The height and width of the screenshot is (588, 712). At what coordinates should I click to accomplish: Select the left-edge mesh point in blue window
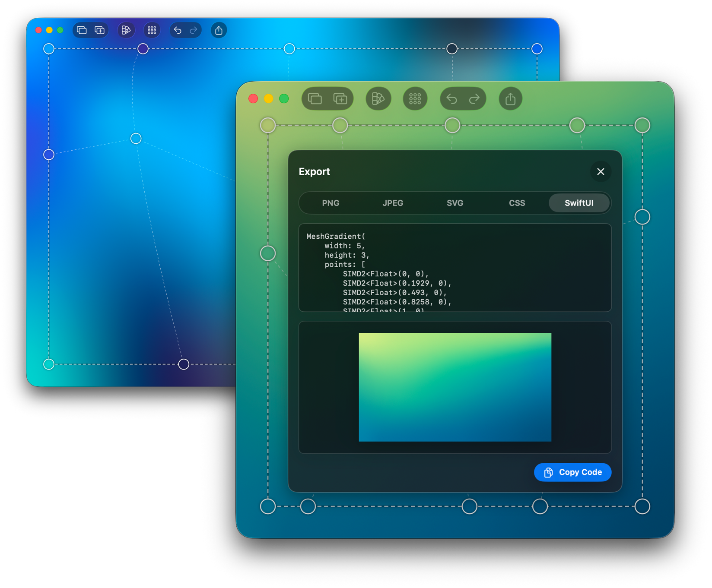[49, 155]
